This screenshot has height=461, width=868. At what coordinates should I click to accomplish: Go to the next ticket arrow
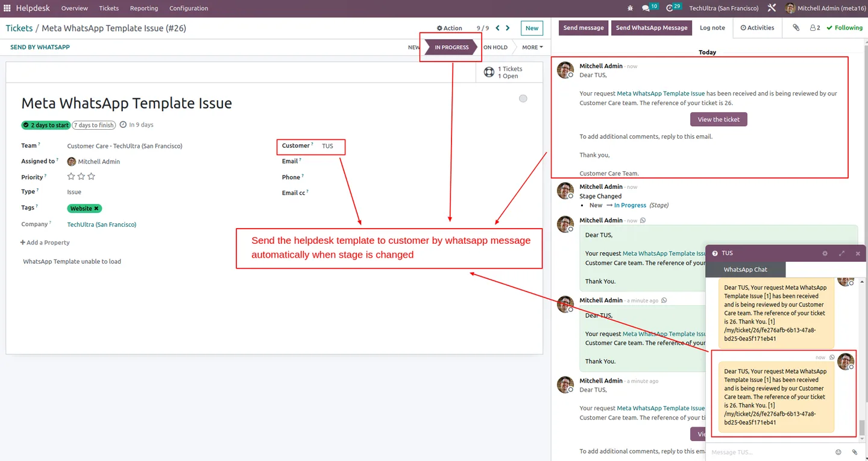pyautogui.click(x=508, y=28)
